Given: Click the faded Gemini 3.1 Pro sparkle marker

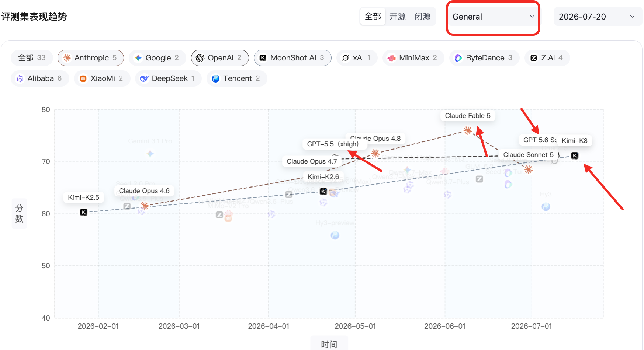Looking at the screenshot, I should [150, 154].
